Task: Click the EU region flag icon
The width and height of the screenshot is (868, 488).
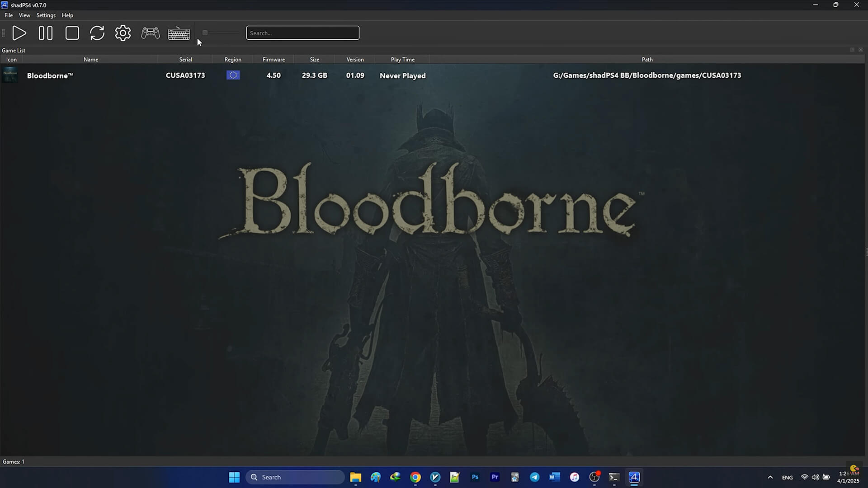Action: (233, 75)
